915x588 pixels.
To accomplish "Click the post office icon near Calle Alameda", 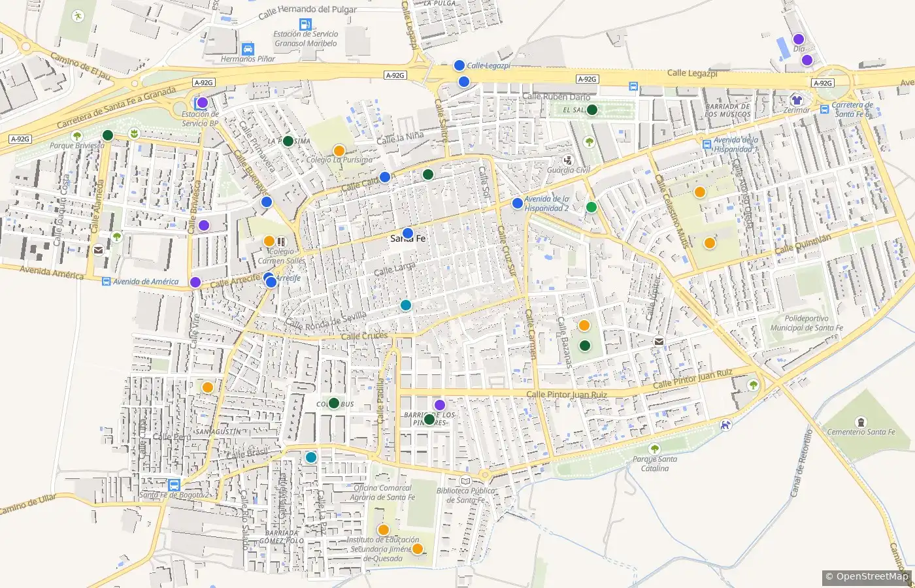I will pos(98,250).
